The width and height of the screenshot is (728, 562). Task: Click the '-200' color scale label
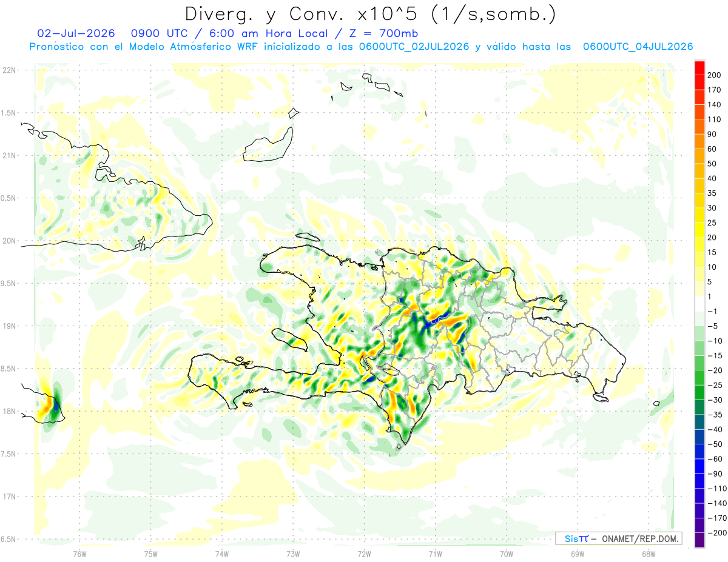coord(717,532)
